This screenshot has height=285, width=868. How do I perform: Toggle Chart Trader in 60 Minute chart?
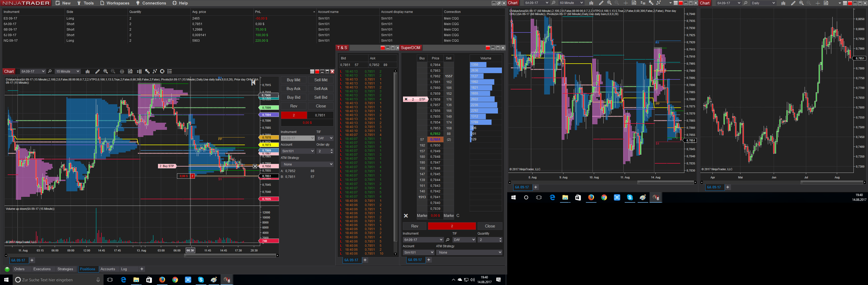643,3
